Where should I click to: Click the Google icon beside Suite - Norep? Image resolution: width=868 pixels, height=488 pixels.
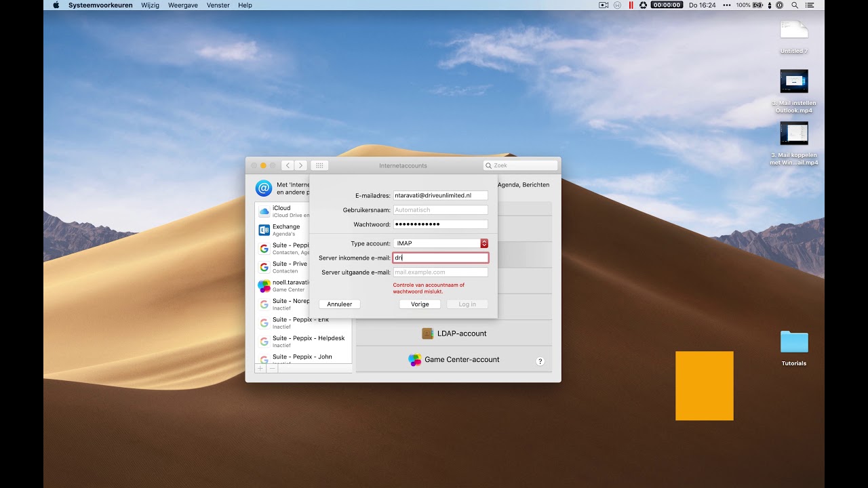(x=264, y=304)
